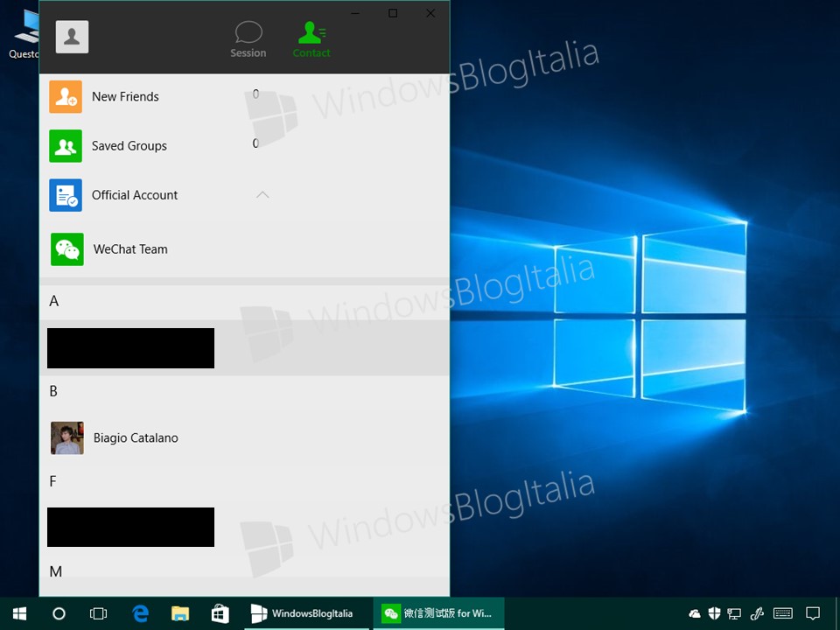
Task: Open the touch keyboard tray icon
Action: point(783,613)
